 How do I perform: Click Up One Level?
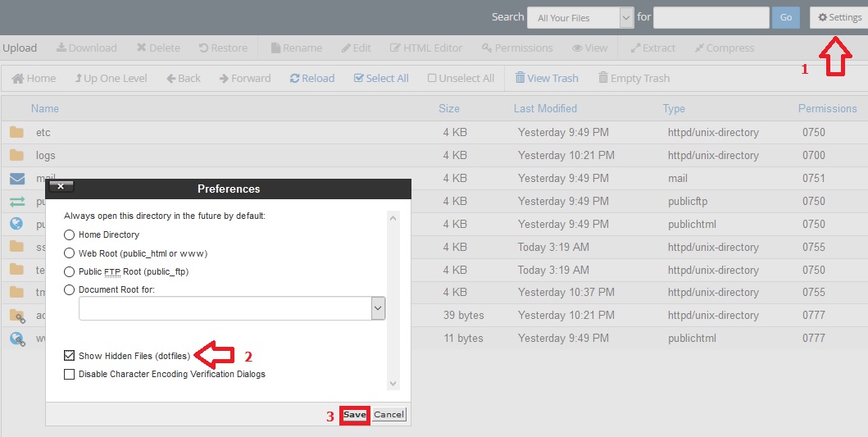111,78
